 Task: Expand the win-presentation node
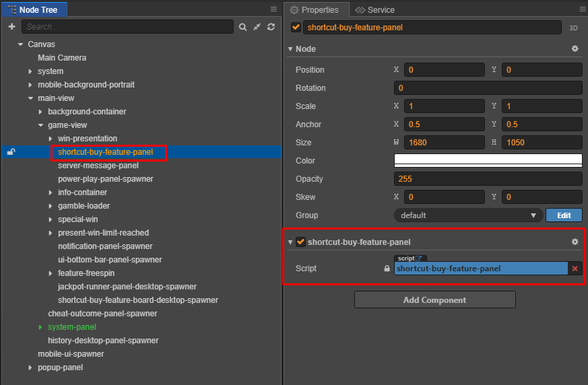[51, 139]
